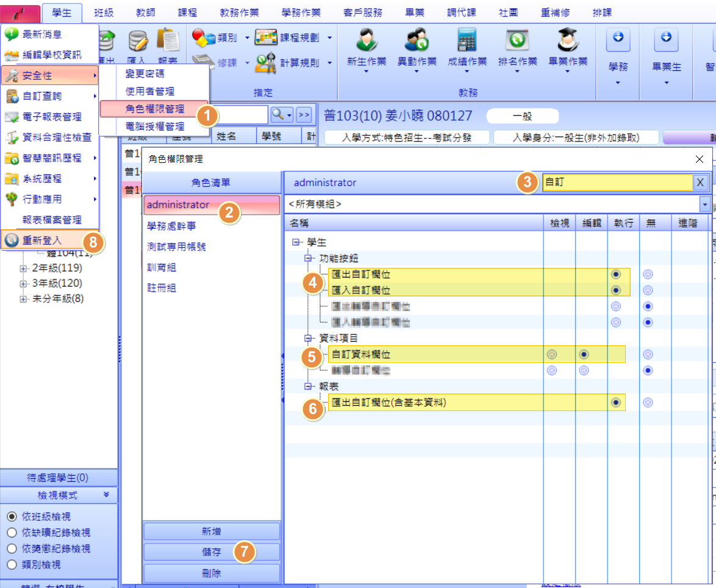Collapse the 功能按鈕 tree node

(308, 259)
